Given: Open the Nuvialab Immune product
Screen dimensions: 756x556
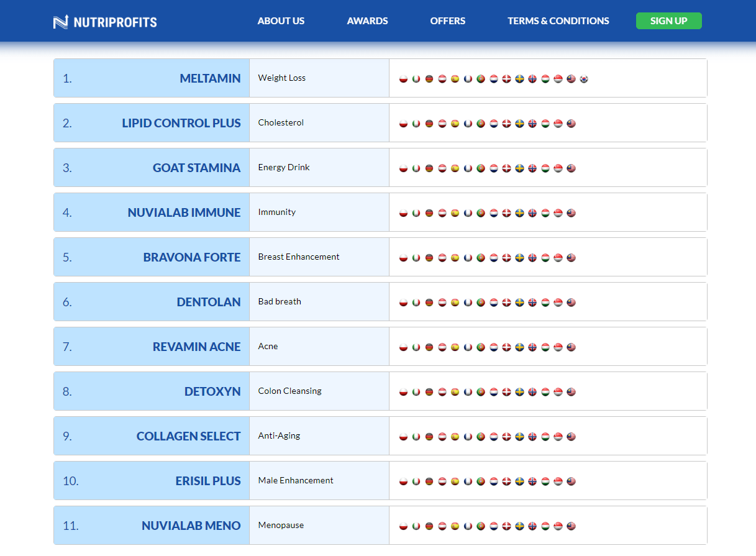Looking at the screenshot, I should click(x=184, y=212).
